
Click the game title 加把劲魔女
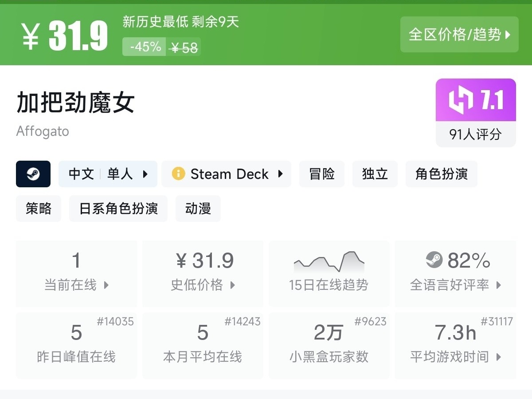(x=75, y=103)
